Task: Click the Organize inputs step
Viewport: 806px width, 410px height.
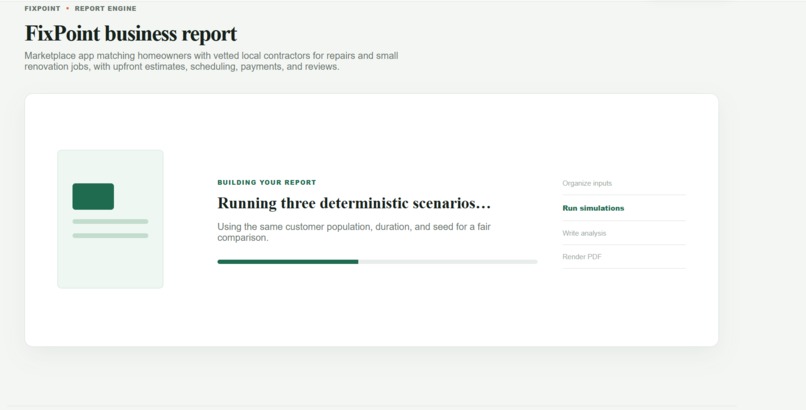Action: point(587,183)
